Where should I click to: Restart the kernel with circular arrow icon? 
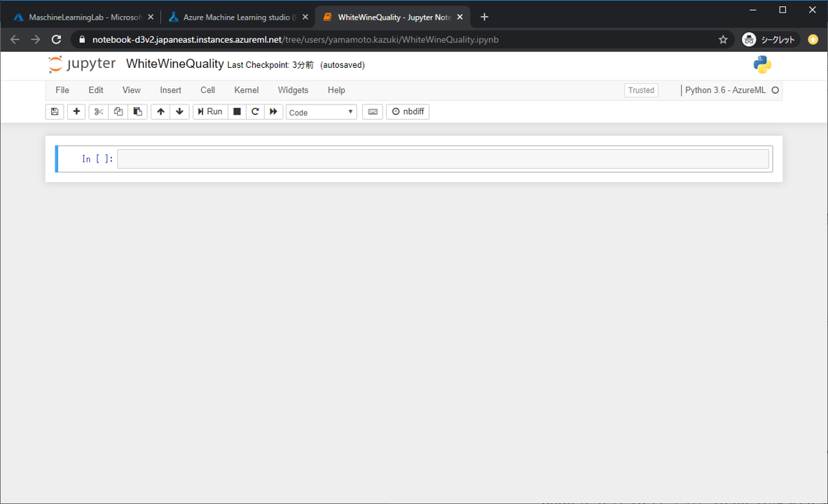click(x=255, y=112)
